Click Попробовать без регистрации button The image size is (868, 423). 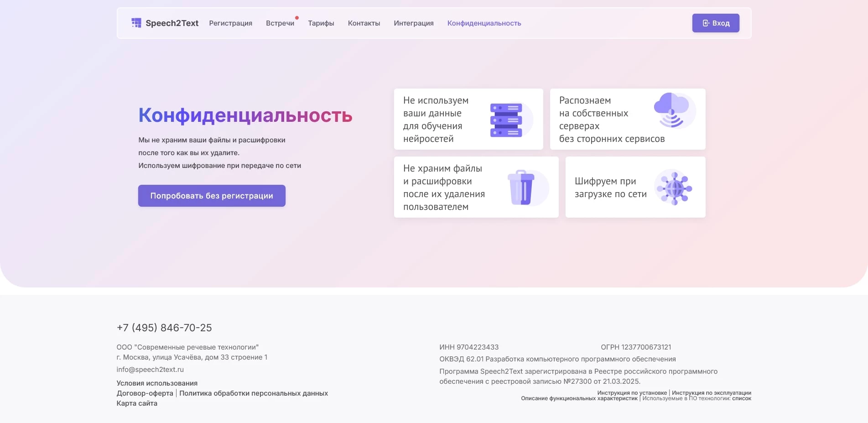tap(212, 196)
